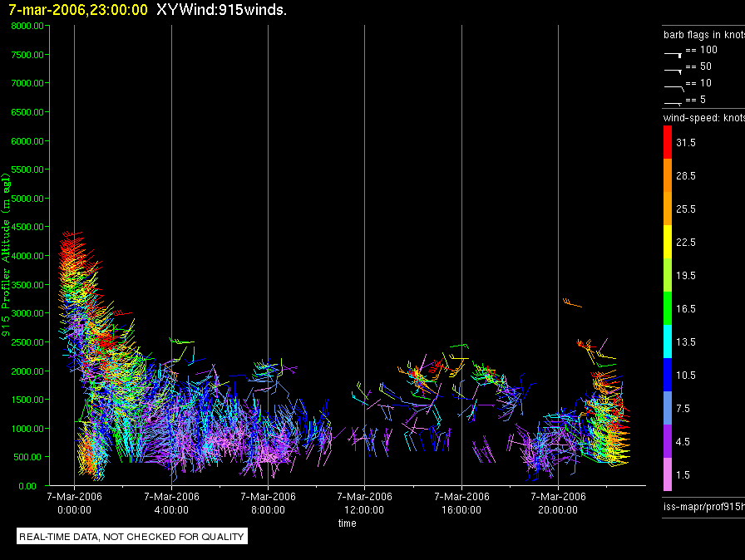The image size is (745, 560).
Task: Select the red 31.5 knots color swatch
Action: [x=668, y=142]
